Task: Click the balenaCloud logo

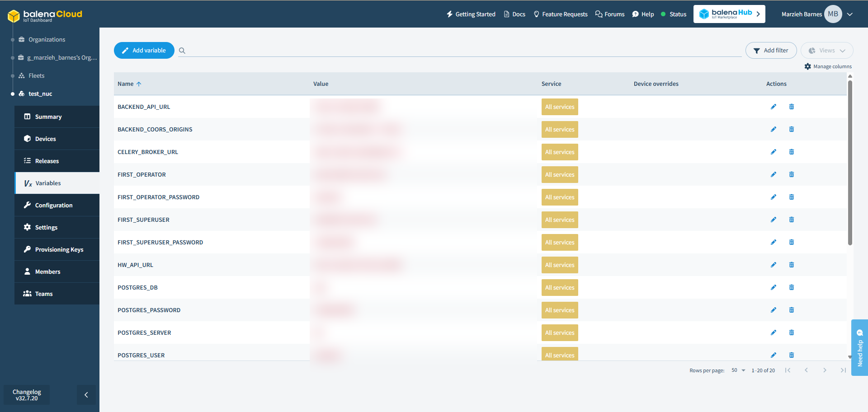Action: [45, 16]
